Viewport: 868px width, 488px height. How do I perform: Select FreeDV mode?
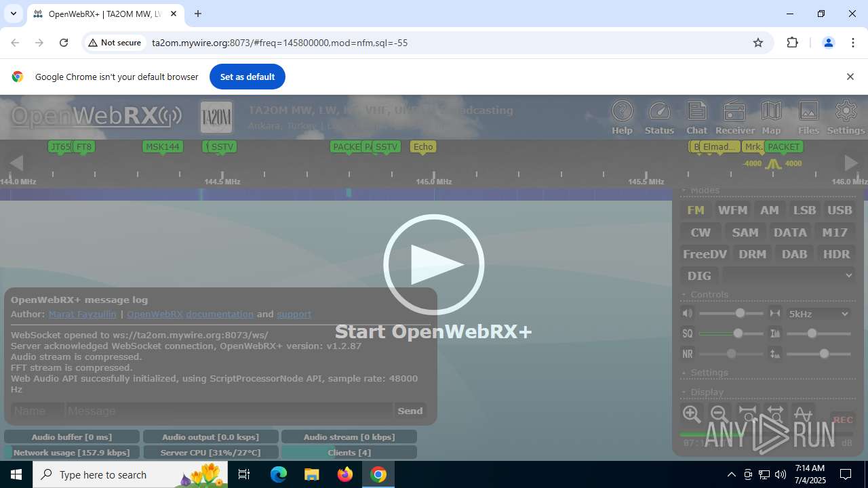tap(705, 254)
